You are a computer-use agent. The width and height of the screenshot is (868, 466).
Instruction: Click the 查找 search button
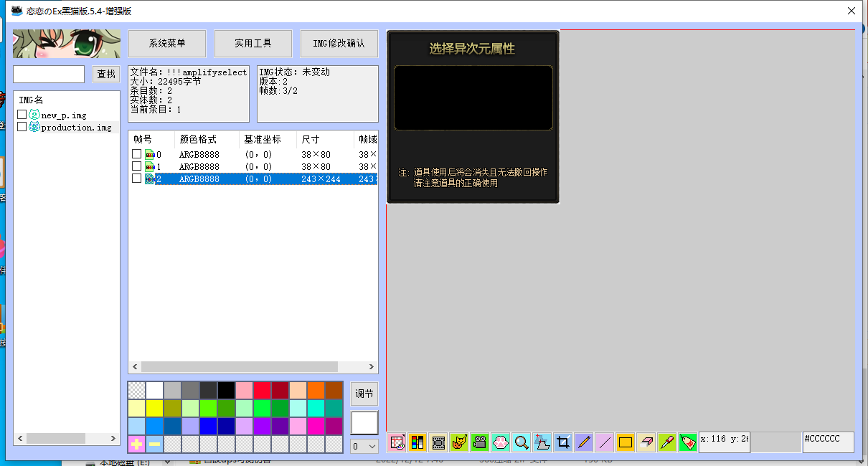point(105,74)
